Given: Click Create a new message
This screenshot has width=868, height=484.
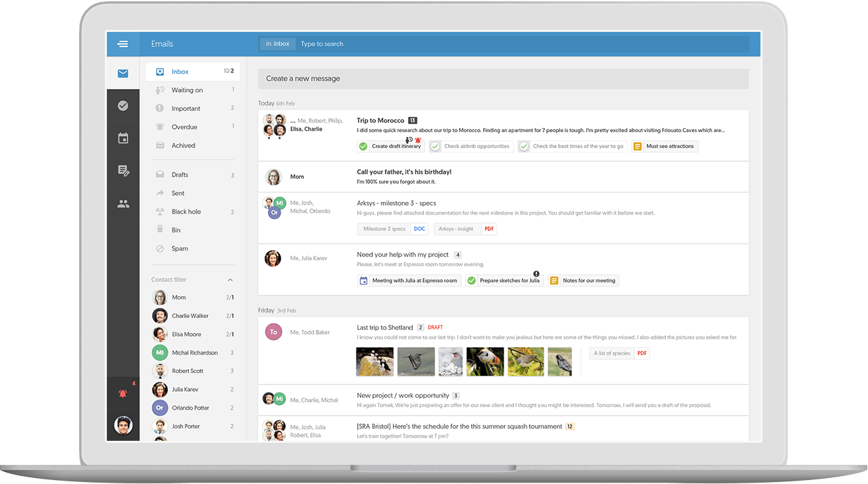Looking at the screenshot, I should [503, 78].
